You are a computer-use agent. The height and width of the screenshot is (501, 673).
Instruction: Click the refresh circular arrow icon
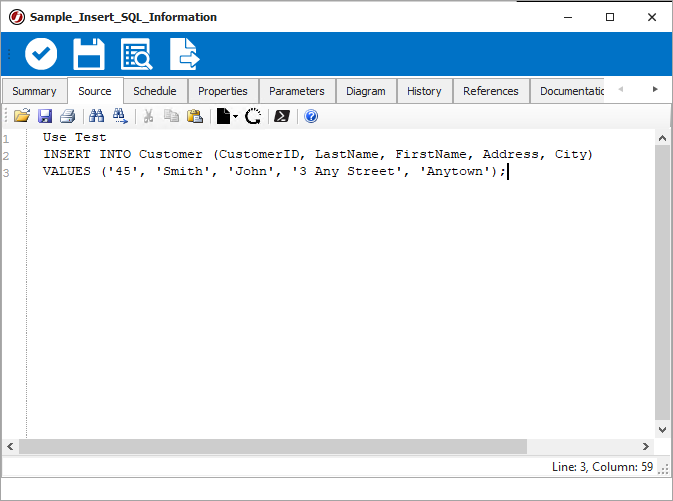(253, 116)
